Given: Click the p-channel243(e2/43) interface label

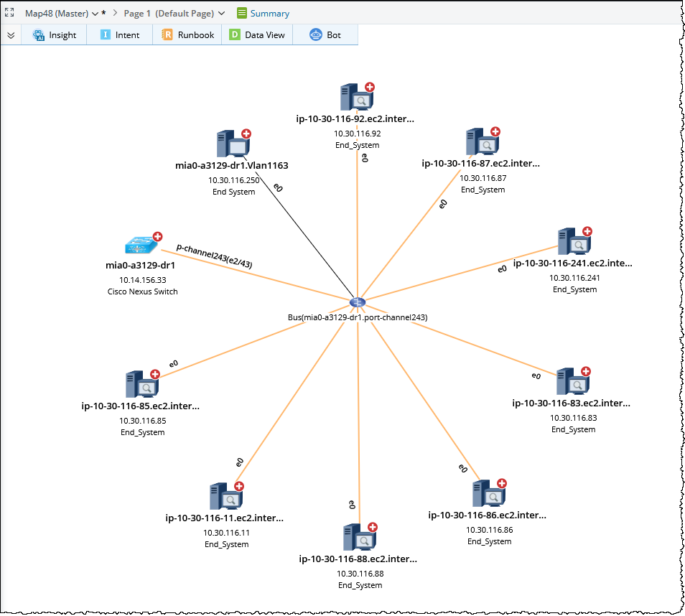Looking at the screenshot, I should click(214, 256).
